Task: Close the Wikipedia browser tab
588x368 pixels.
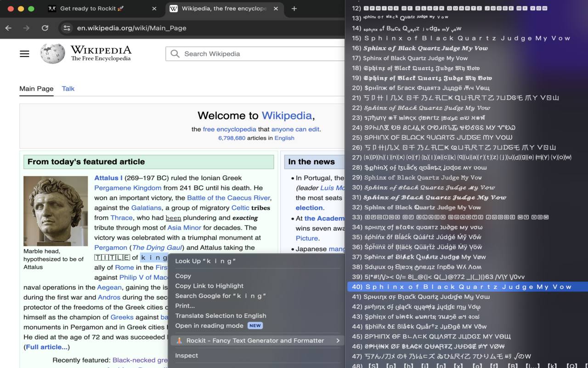Action: [x=276, y=9]
